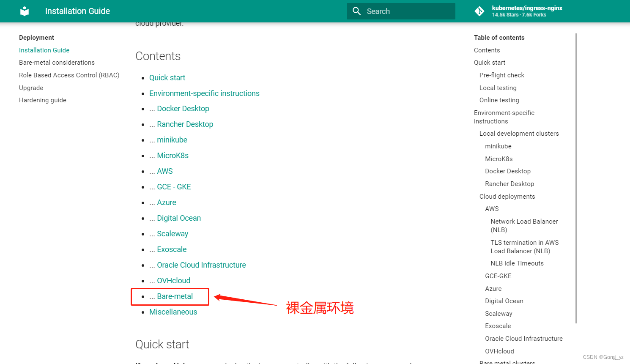Jump to Rancher Desktop section link
Screen dimensions: 630x364
185,124
